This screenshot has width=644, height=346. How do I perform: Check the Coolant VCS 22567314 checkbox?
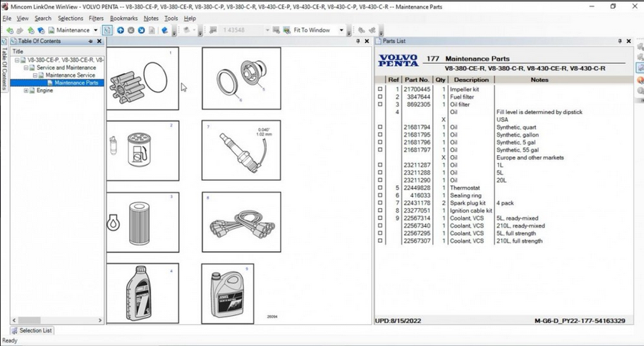tap(380, 218)
